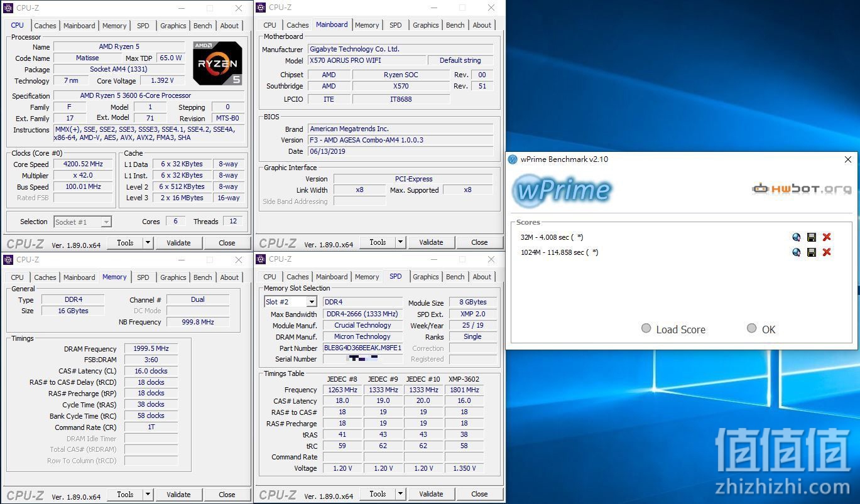Open About tab in Mainboard window
The height and width of the screenshot is (504, 860).
pos(482,25)
